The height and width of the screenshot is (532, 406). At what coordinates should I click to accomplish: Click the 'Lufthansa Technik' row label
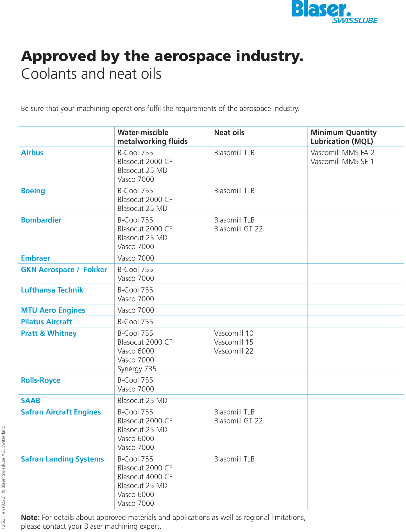click(x=52, y=290)
